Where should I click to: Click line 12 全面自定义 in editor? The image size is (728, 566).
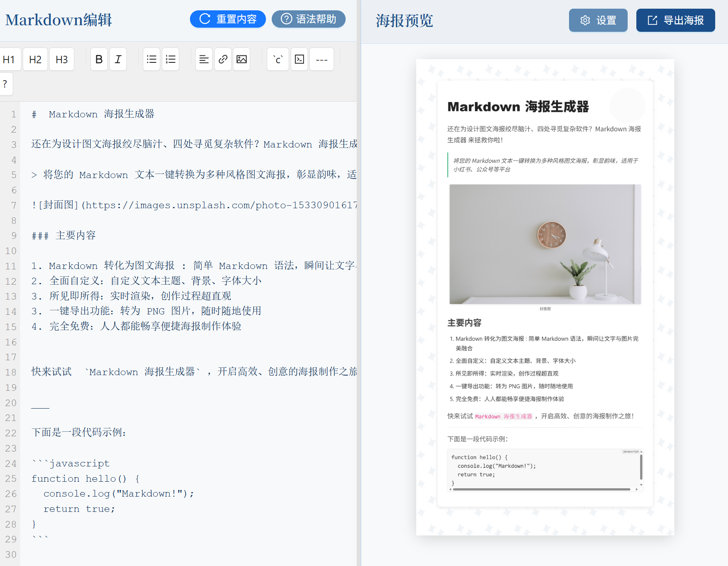click(x=147, y=281)
